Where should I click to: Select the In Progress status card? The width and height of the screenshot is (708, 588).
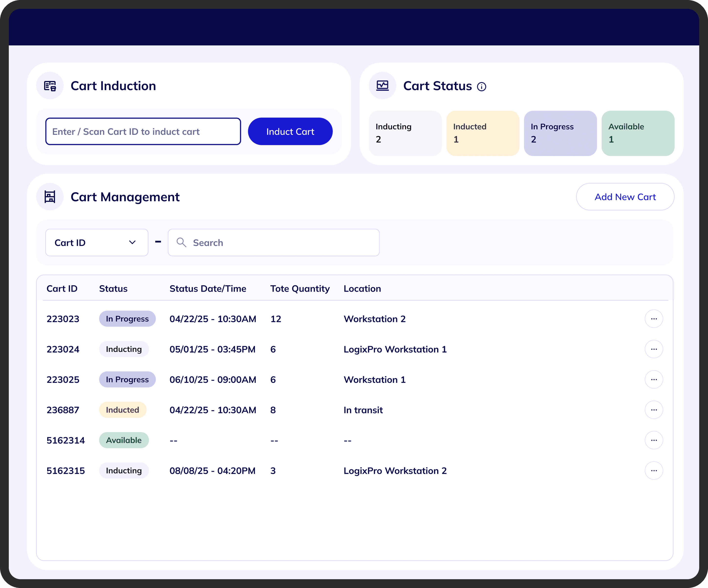coord(560,133)
